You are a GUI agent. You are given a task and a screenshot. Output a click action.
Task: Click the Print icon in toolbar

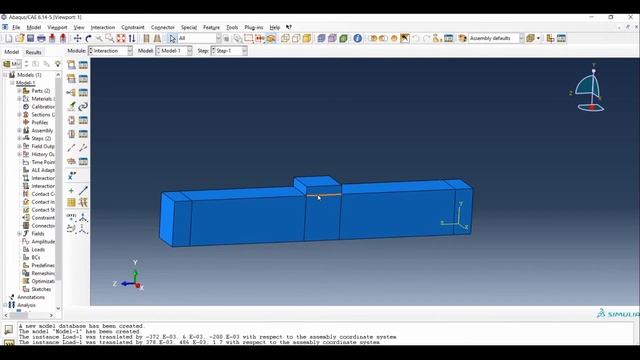point(41,38)
